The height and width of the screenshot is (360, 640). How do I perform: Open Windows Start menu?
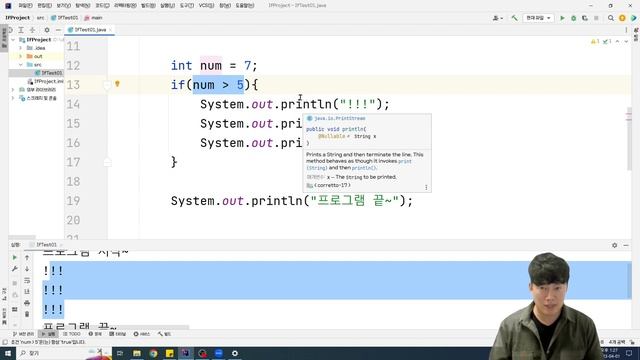coord(8,353)
